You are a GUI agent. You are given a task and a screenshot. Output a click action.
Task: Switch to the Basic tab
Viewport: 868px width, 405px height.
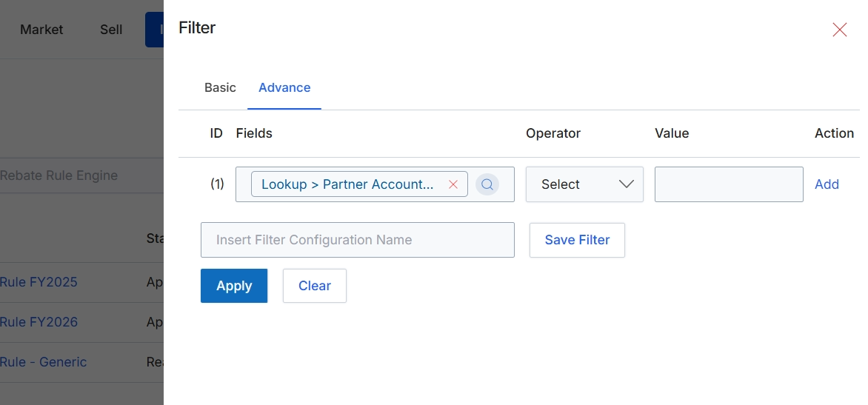click(220, 87)
